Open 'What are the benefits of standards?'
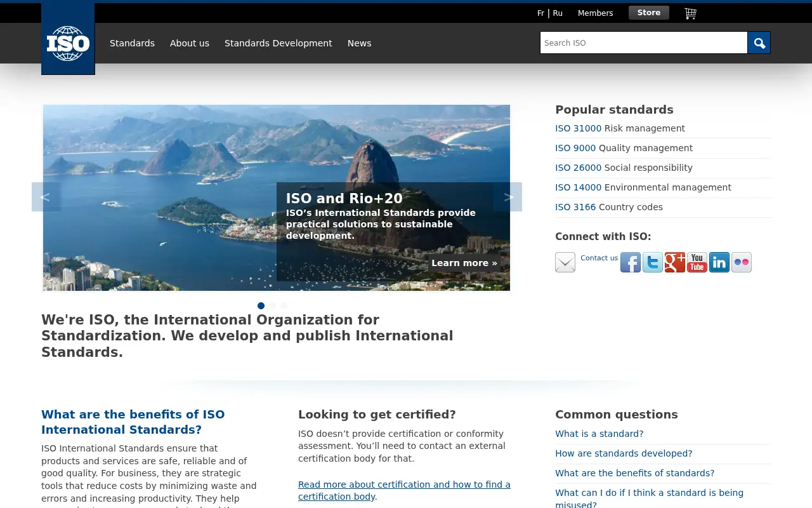Viewport: 812px width, 508px height. [x=635, y=473]
